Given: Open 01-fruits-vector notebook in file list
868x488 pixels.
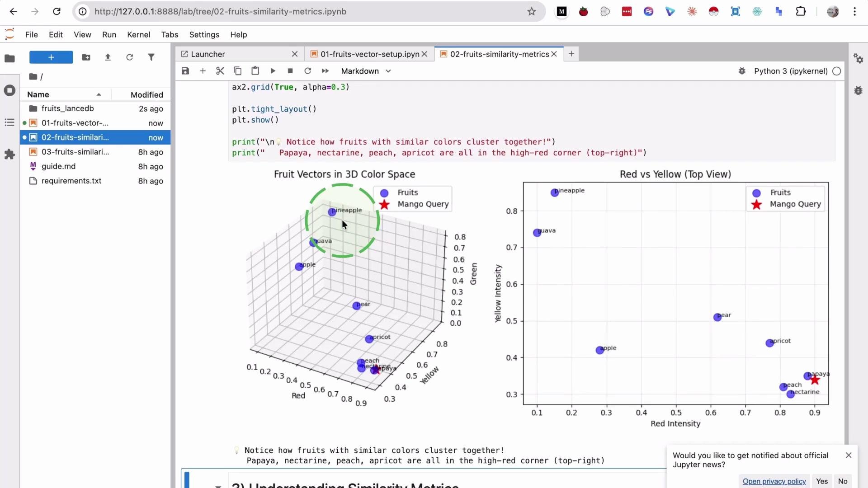Looking at the screenshot, I should pyautogui.click(x=95, y=123).
